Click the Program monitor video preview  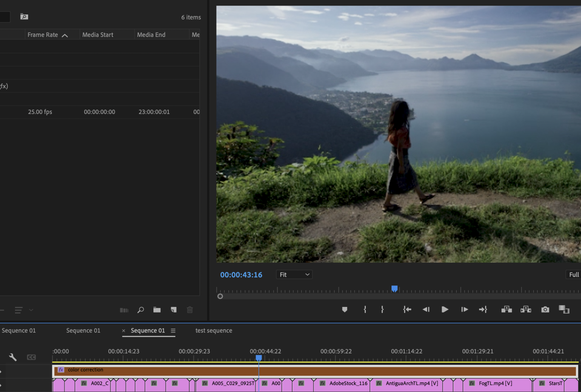tap(399, 134)
